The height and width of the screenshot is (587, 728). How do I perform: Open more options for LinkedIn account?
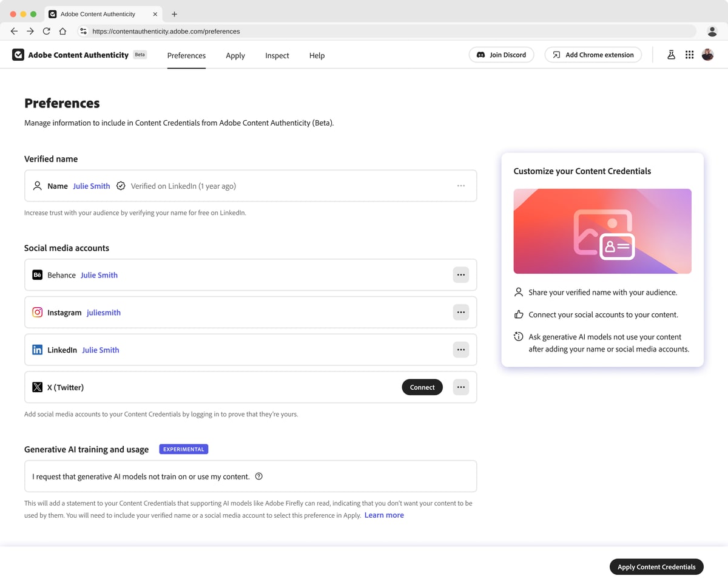[x=460, y=350]
